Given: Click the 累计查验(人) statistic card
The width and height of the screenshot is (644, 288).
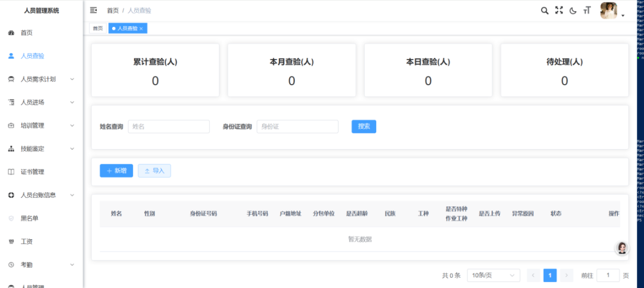Looking at the screenshot, I should [x=155, y=70].
